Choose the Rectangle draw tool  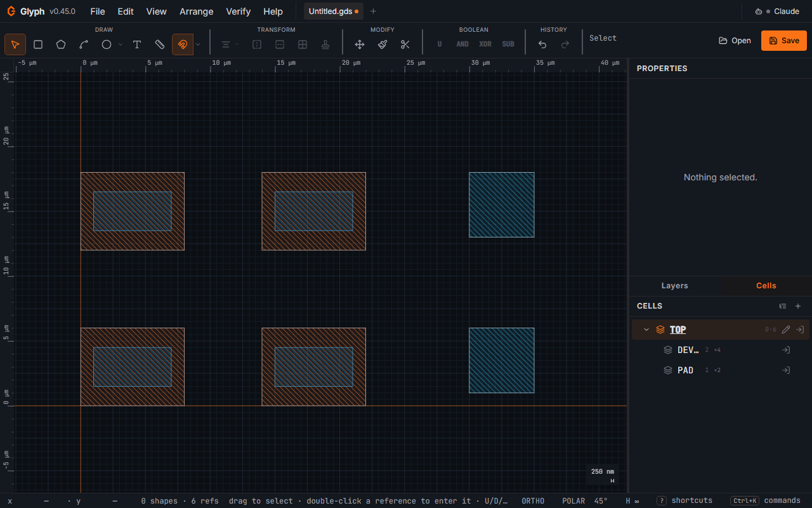tap(38, 44)
